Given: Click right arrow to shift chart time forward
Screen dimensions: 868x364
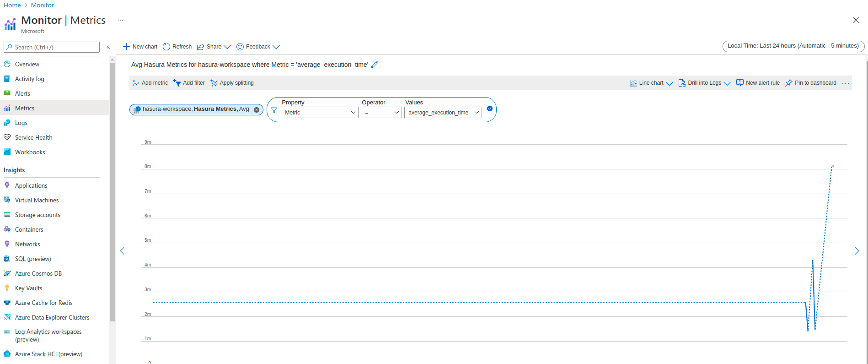Looking at the screenshot, I should [857, 251].
